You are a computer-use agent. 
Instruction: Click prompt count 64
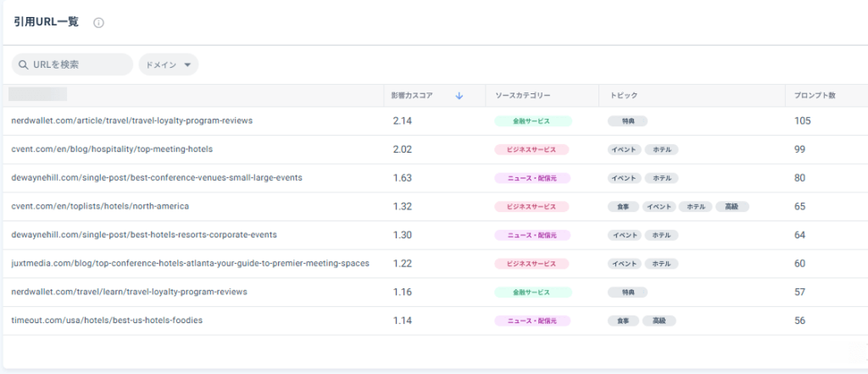pyautogui.click(x=800, y=235)
